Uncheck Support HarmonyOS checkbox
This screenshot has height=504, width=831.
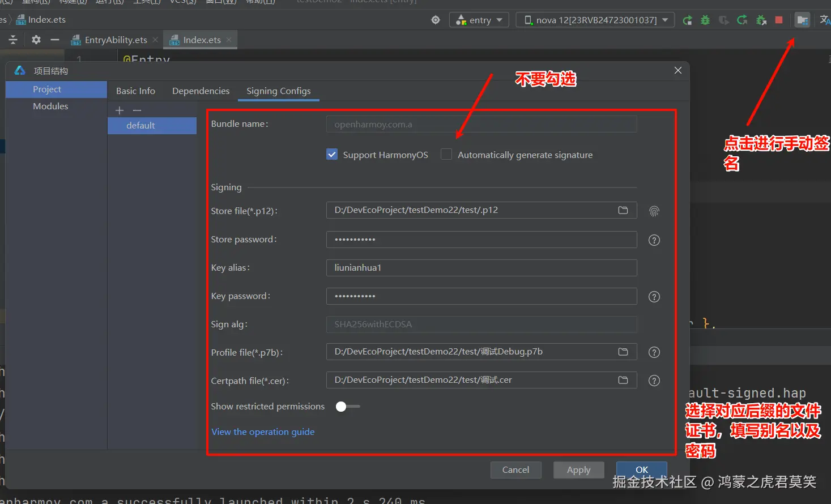pyautogui.click(x=332, y=155)
